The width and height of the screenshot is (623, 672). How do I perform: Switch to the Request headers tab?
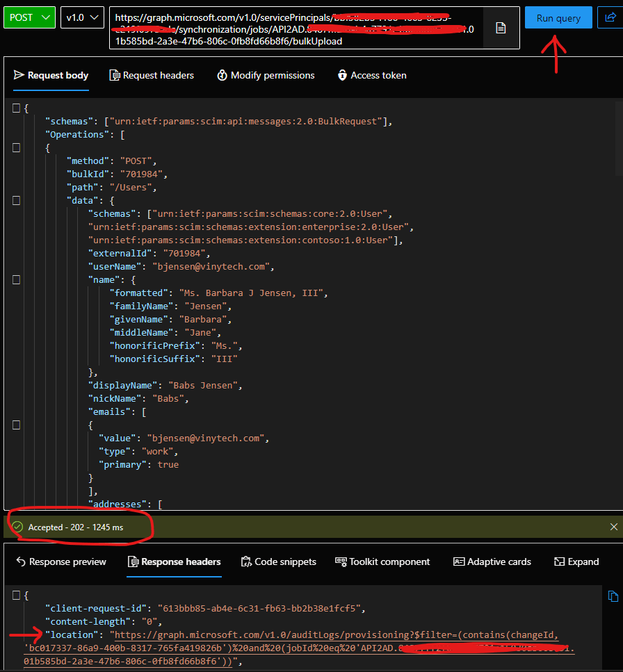(152, 75)
